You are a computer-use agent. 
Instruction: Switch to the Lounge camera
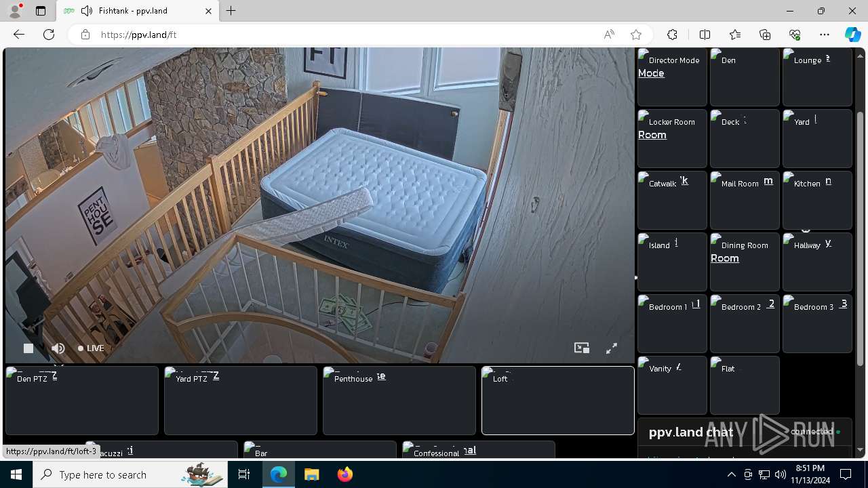(817, 77)
